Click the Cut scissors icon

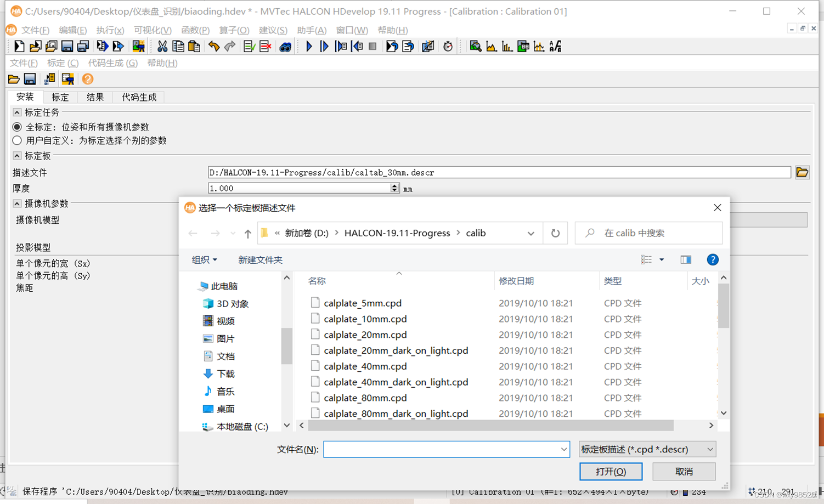click(162, 47)
